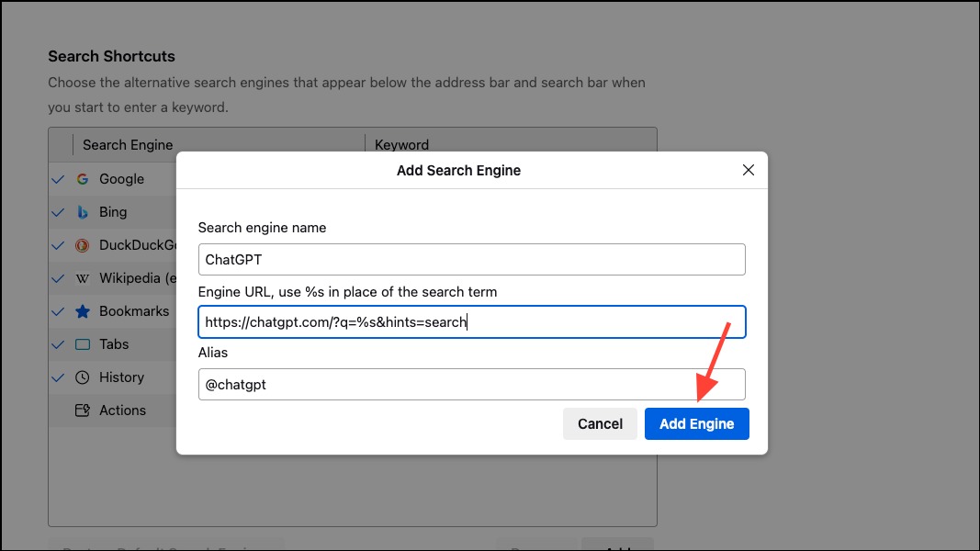Viewport: 980px width, 551px height.
Task: Focus the Search engine name field
Action: click(472, 259)
